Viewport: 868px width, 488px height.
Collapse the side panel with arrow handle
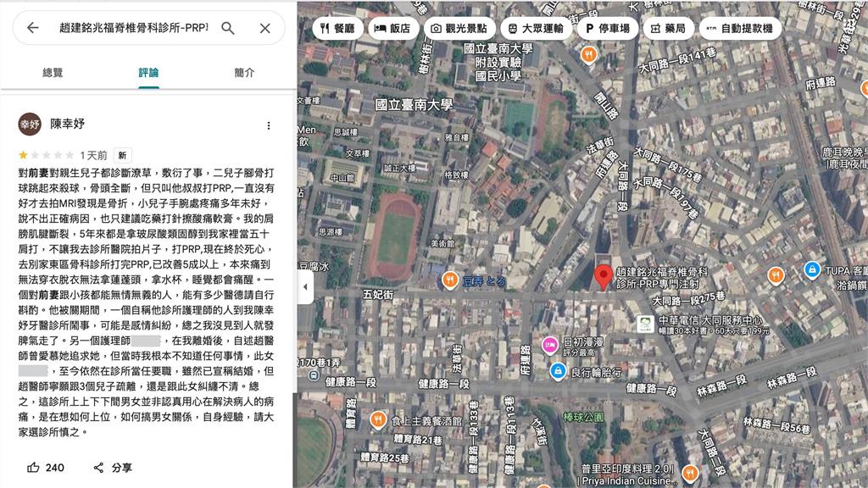pos(305,287)
